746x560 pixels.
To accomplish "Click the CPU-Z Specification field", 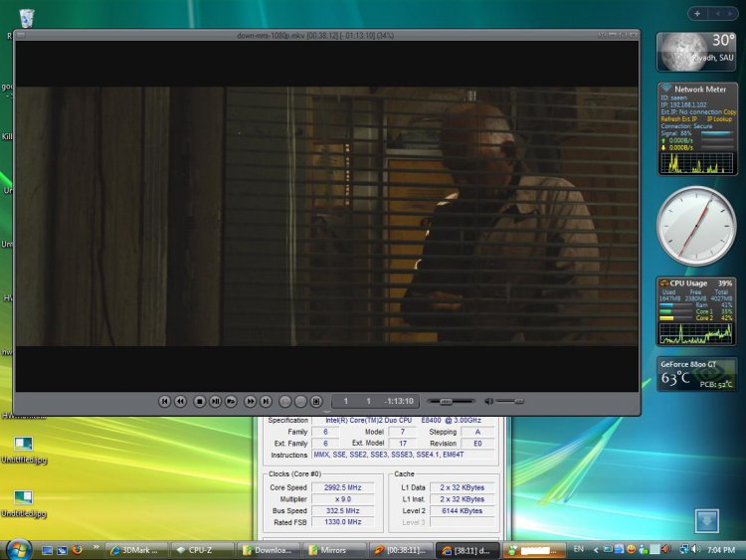I will 403,420.
